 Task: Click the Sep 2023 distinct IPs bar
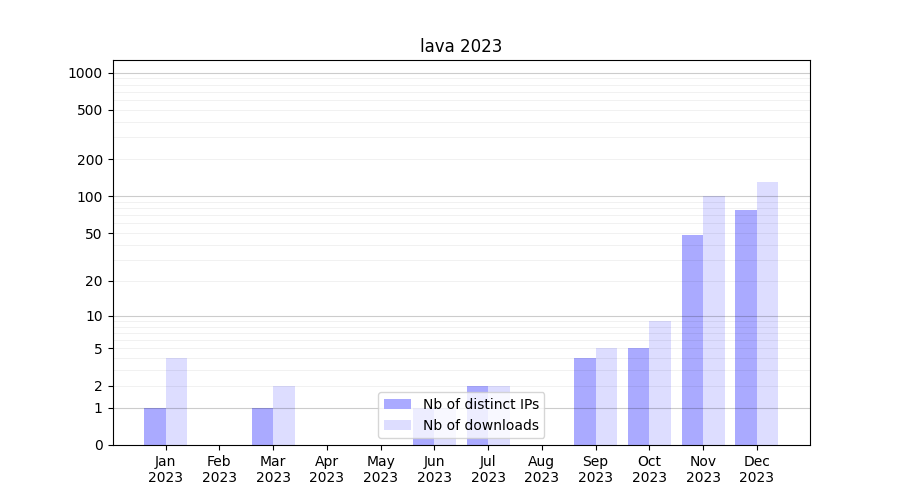point(585,401)
